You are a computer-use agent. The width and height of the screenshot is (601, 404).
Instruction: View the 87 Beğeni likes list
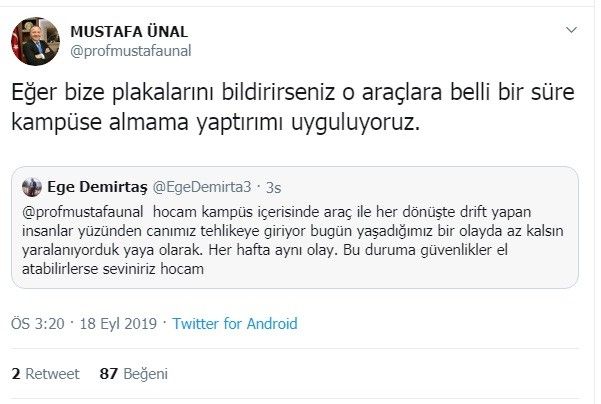tap(134, 373)
